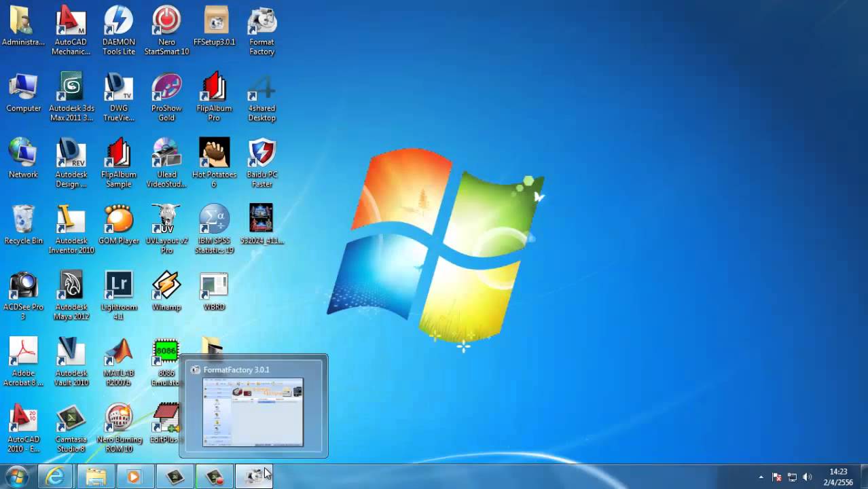Select the Administrator folder icon
This screenshot has width=868, height=489.
(23, 27)
